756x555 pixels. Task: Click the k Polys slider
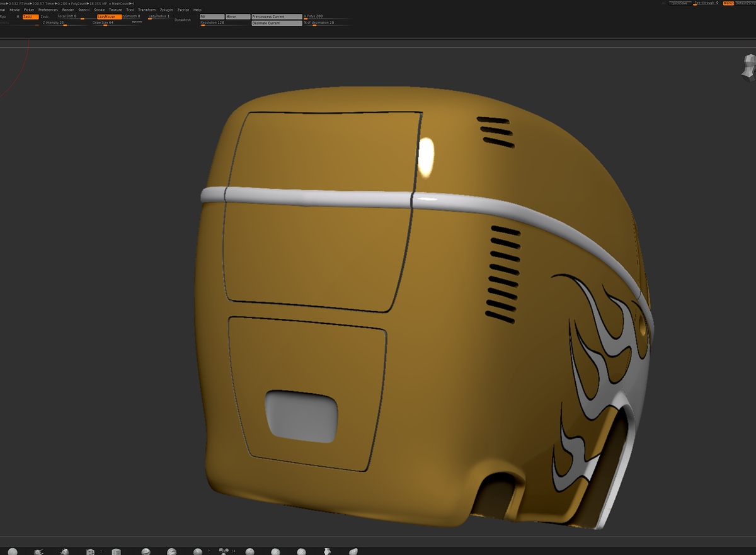point(328,16)
